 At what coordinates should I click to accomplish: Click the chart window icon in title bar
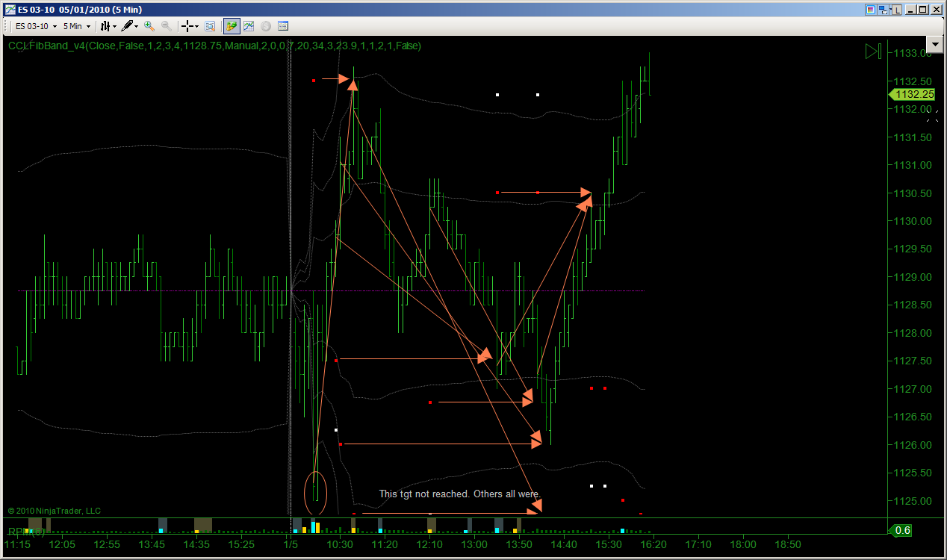[9, 10]
